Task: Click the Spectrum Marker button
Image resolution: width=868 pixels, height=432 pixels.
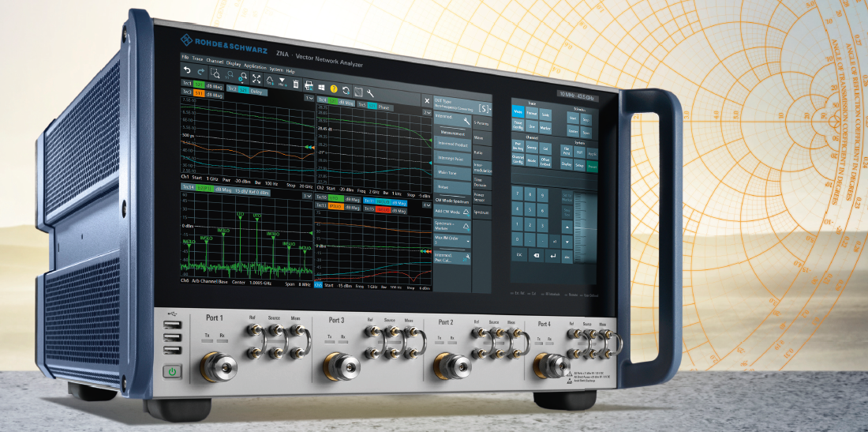Action: [x=453, y=226]
